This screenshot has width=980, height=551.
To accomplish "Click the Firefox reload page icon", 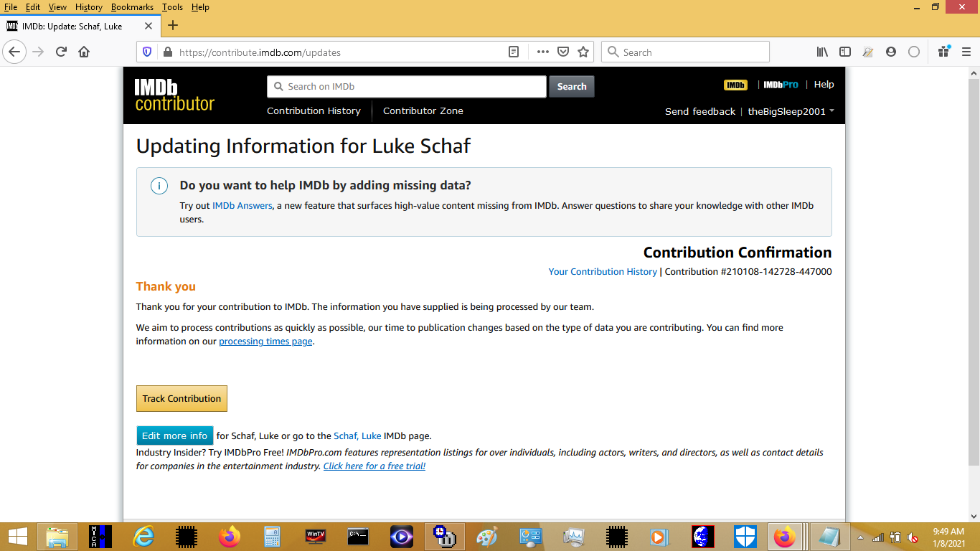I will (x=61, y=52).
